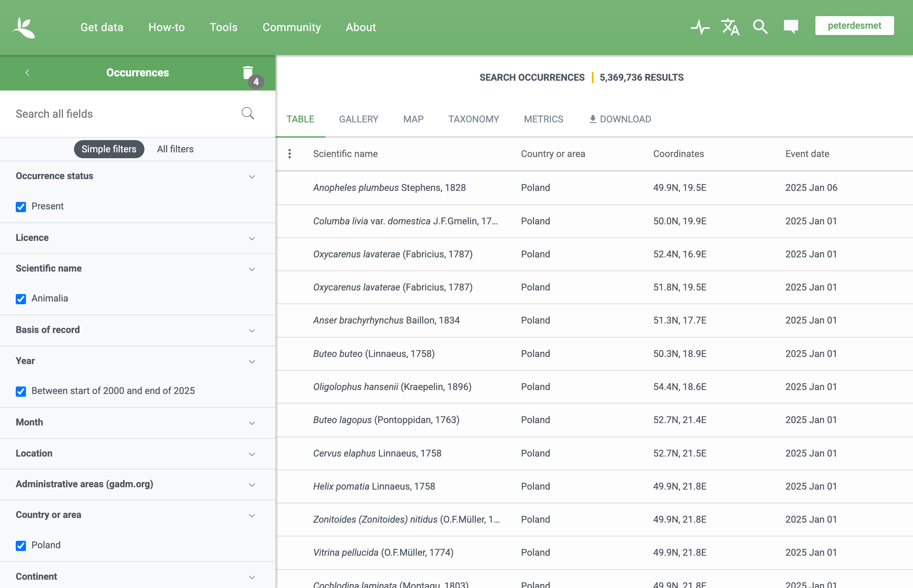This screenshot has width=913, height=588.
Task: Open the language translation icon
Action: (x=730, y=27)
